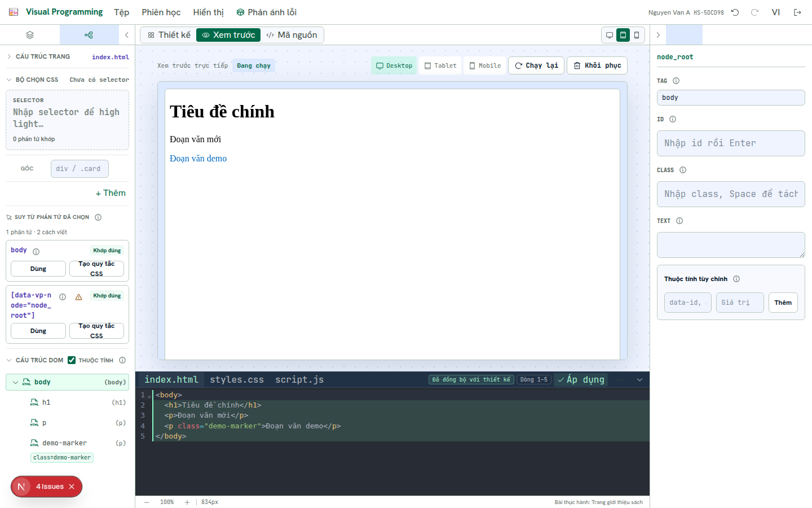Collapse the CẤU TRÚC TRANG section
Viewport: 812px width, 508px height.
[x=9, y=56]
